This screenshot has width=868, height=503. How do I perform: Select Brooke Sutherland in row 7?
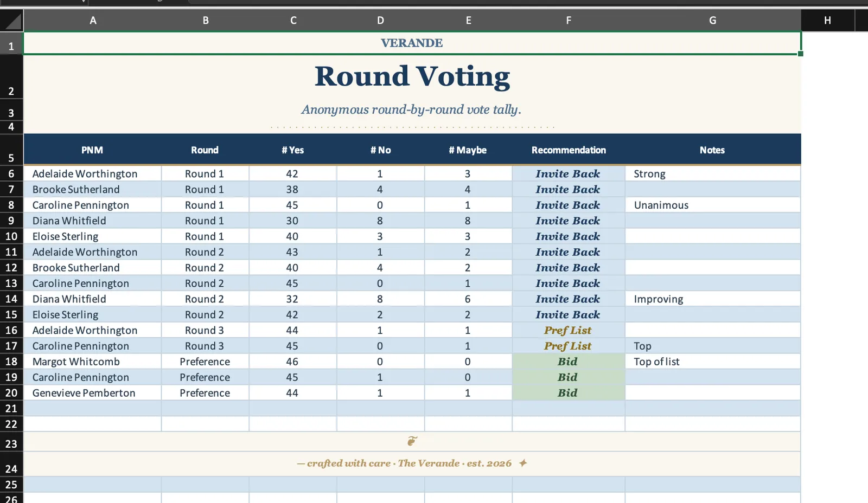[x=92, y=190]
